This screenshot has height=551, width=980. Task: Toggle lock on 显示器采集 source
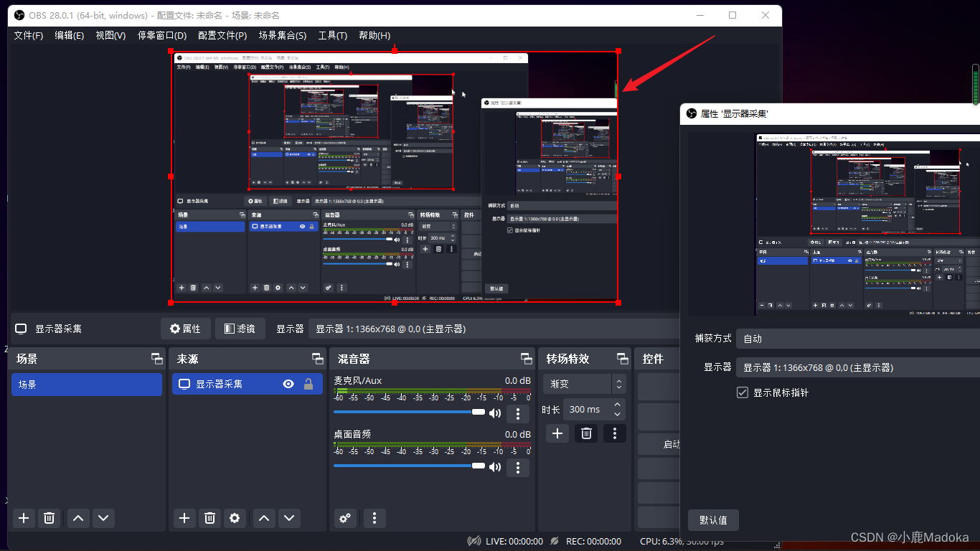click(x=308, y=384)
